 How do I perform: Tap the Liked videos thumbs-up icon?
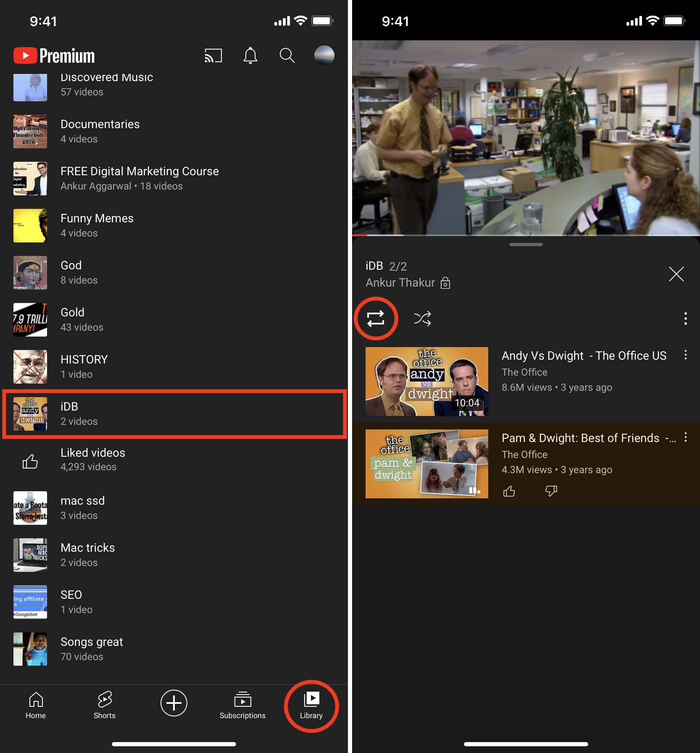pos(30,461)
